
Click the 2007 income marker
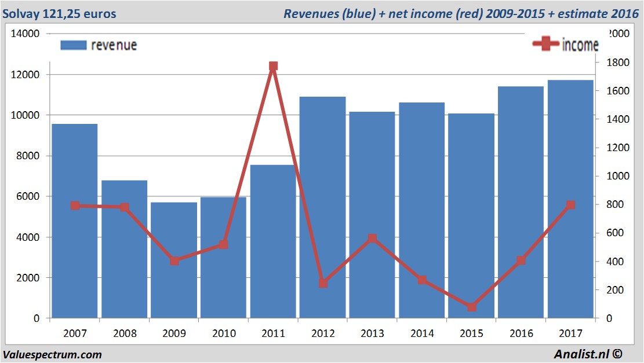tap(75, 206)
